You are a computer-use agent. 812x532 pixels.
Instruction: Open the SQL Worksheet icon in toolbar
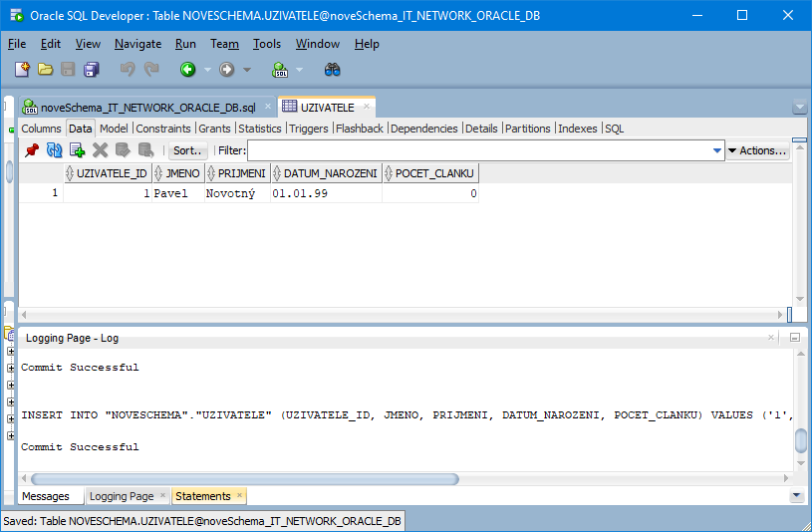280,70
